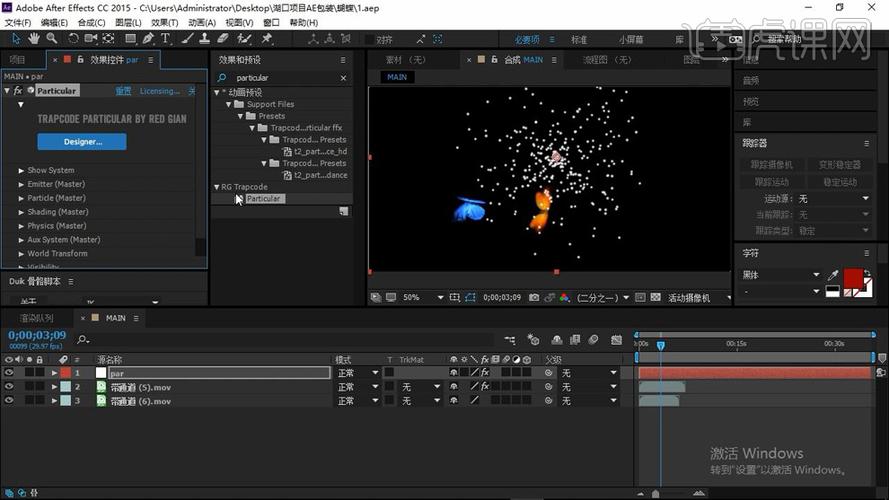
Task: Select the Selection arrow tool
Action: pos(16,39)
